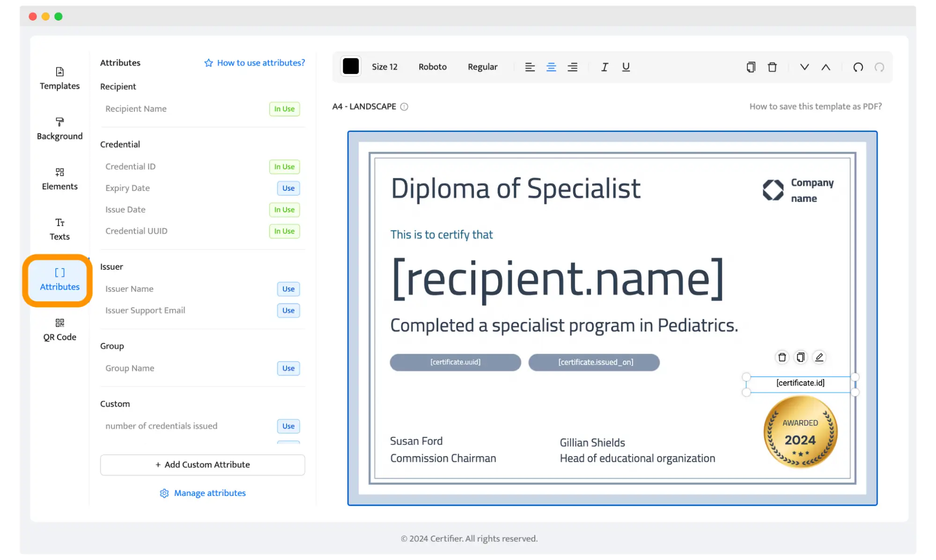Open the Regular font weight dropdown
Screen dimensions: 936x560
[482, 67]
